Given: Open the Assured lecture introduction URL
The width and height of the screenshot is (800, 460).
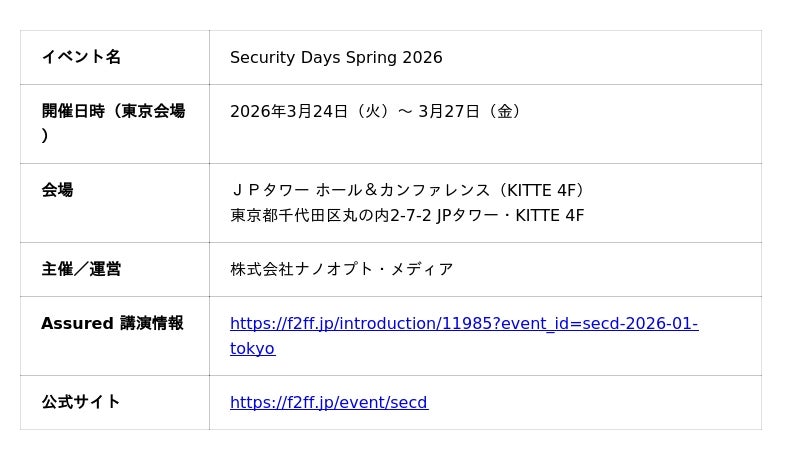Looking at the screenshot, I should coord(464,324).
